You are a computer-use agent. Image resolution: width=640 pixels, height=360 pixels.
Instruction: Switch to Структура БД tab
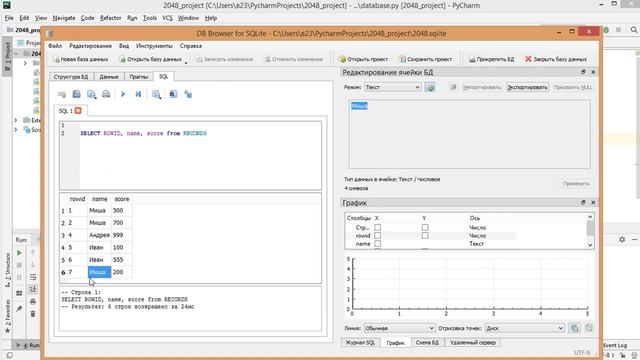[x=71, y=76]
